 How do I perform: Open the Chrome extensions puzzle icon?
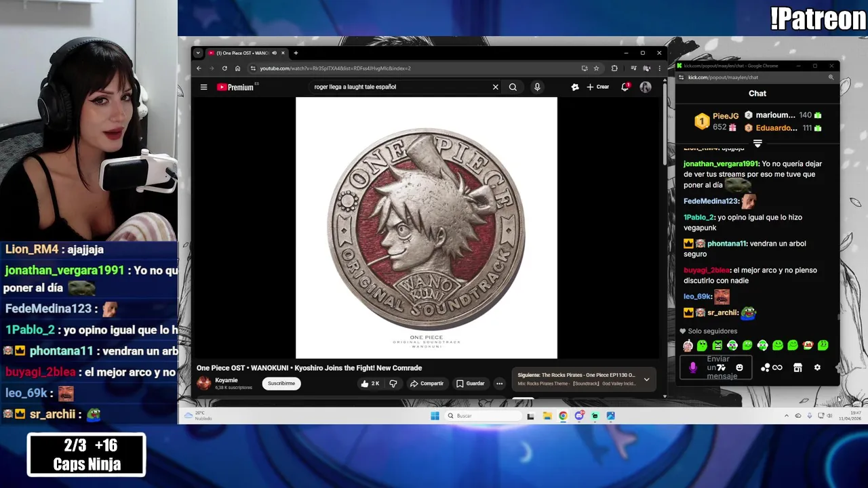(614, 68)
